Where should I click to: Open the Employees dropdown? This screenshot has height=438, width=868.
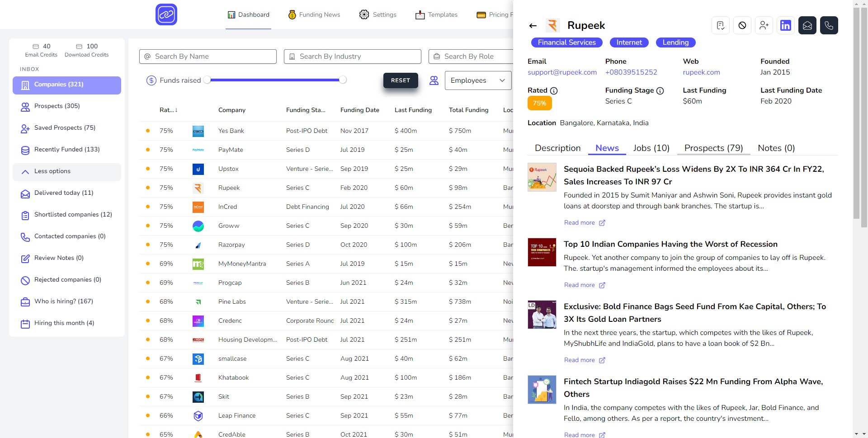click(x=478, y=80)
